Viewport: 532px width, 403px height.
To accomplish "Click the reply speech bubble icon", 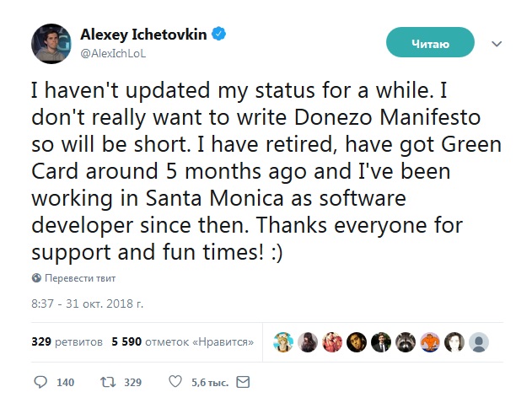I will point(40,382).
